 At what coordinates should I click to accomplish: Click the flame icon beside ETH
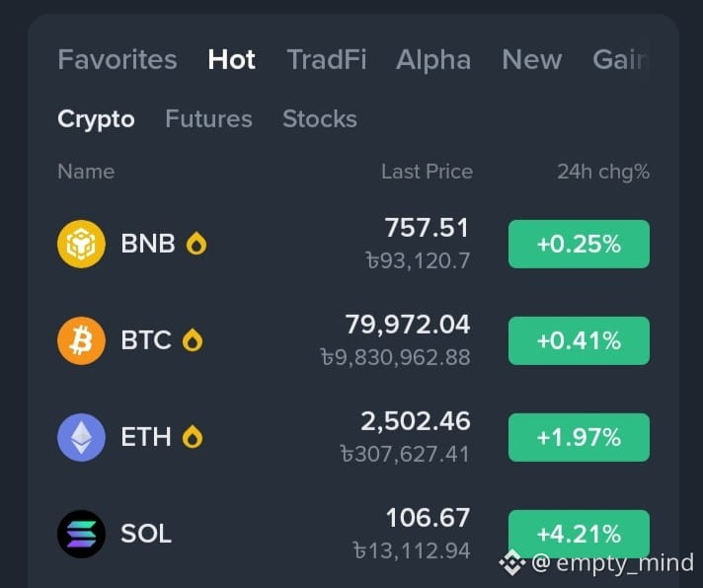pos(193,437)
